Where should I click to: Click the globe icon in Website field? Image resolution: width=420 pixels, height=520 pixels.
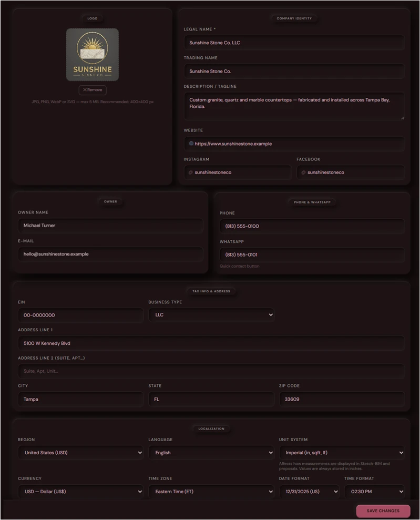[x=191, y=144]
